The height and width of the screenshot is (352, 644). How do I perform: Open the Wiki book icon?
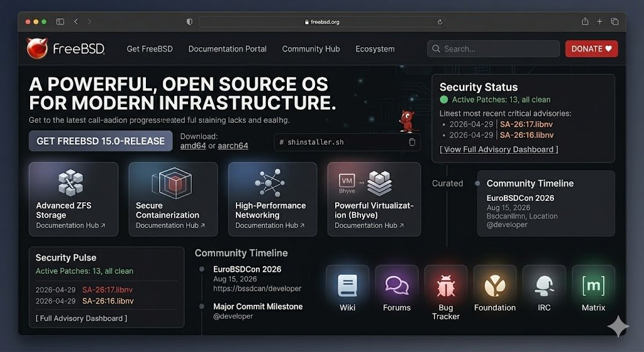[347, 285]
